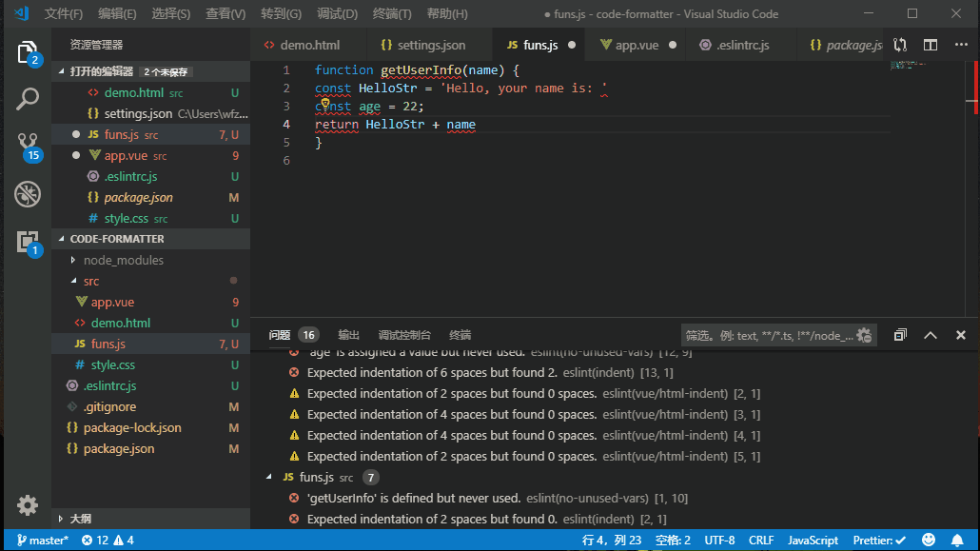Open the 选择(S) menu

[x=170, y=13]
